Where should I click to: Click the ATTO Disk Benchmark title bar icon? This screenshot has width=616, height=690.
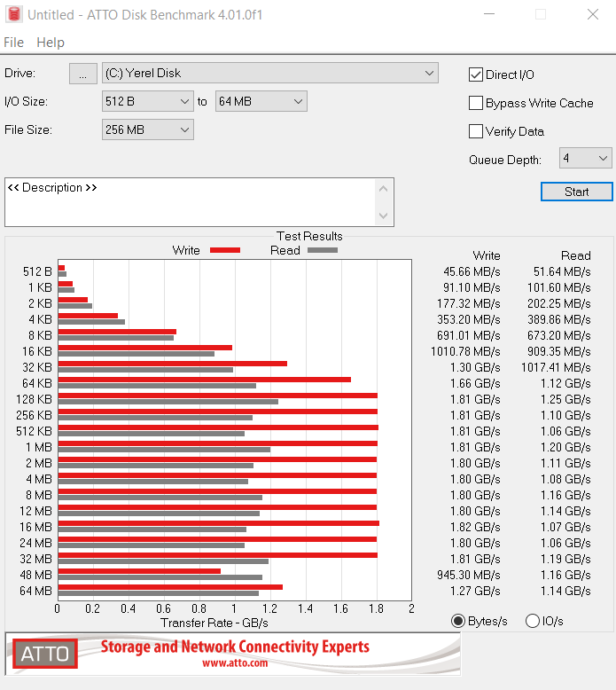pyautogui.click(x=14, y=14)
